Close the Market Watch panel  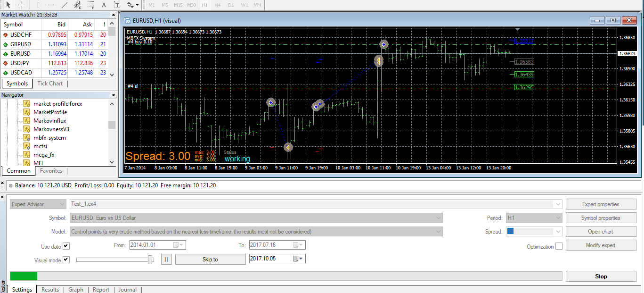point(113,15)
